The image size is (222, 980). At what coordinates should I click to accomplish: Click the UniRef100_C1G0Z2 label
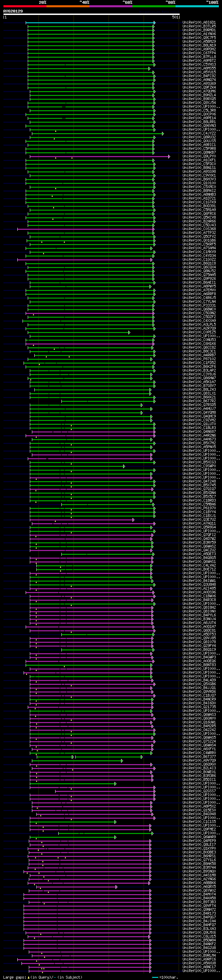tap(199, 259)
